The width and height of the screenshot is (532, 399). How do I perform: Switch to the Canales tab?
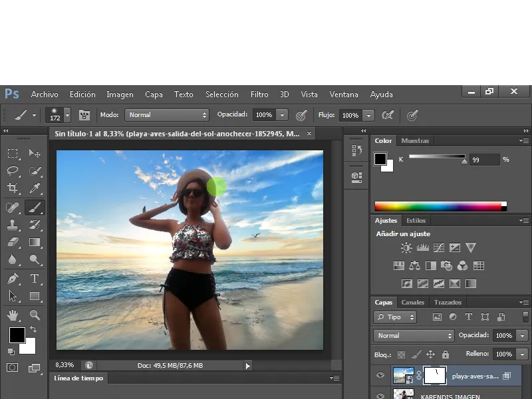[412, 303]
